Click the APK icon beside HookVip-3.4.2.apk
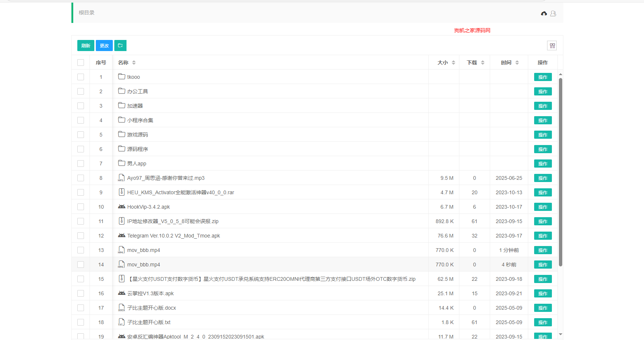644x340 pixels. pos(121,207)
